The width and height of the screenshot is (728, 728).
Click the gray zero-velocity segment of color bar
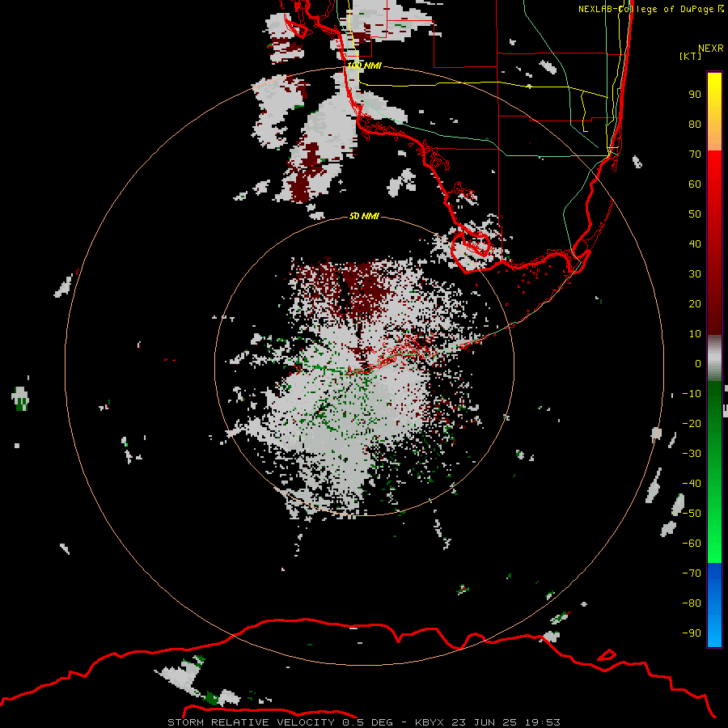click(714, 358)
